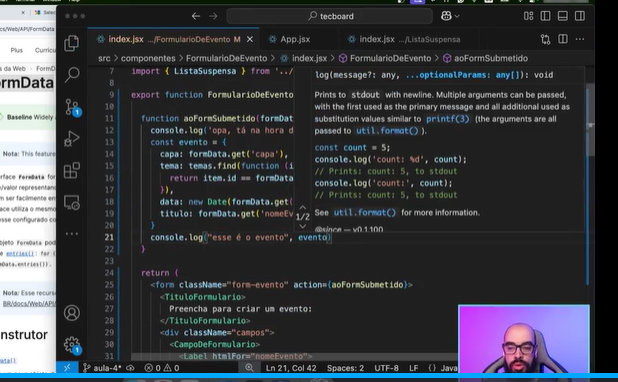Viewport: 618px width, 382px height.
Task: Click the zoom magnifier in status bar
Action: coord(249,368)
